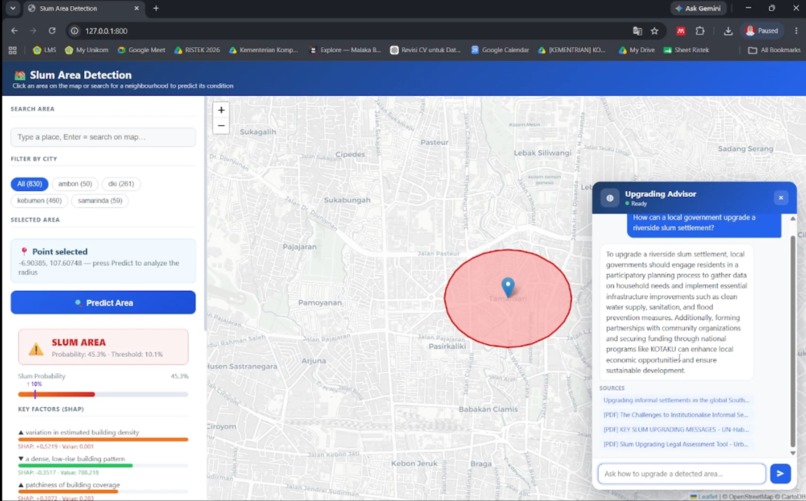Select the samarinda (59) city filter
Viewport: 806px width, 501px height.
click(100, 201)
